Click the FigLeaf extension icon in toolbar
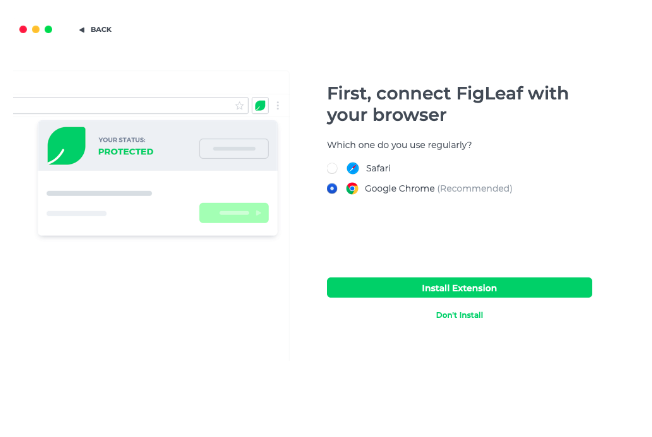The height and width of the screenshot is (437, 652). pyautogui.click(x=260, y=105)
